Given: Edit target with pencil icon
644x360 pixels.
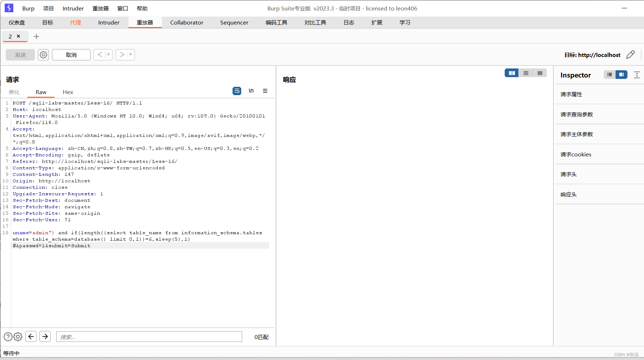Looking at the screenshot, I should click(631, 55).
